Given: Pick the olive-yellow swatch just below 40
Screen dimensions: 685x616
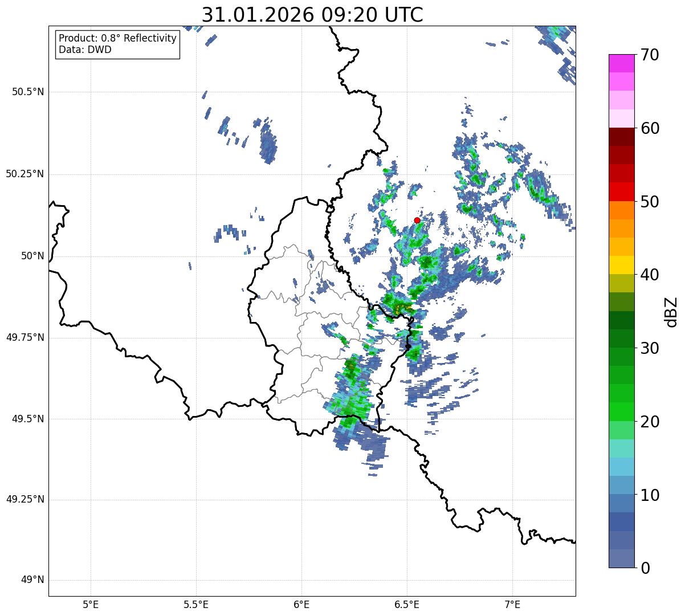Looking at the screenshot, I should point(621,283).
